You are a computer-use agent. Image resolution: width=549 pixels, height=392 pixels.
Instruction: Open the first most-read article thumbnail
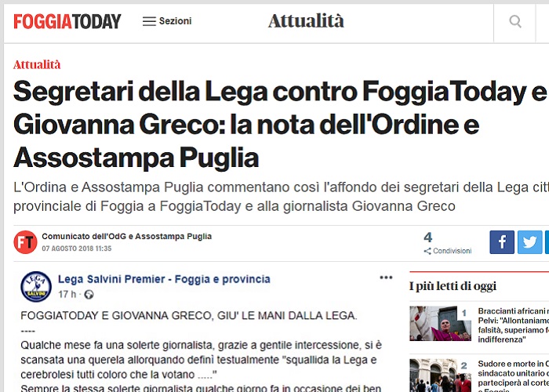tap(440, 323)
